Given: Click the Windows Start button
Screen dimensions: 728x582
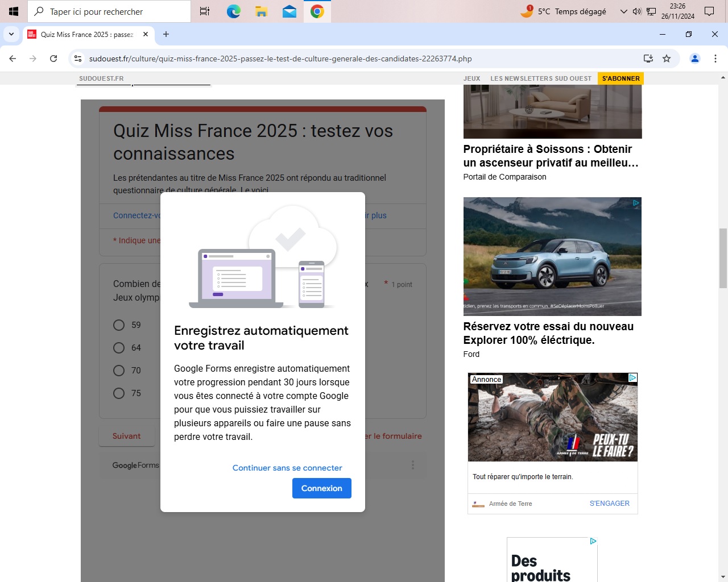Looking at the screenshot, I should pos(14,11).
